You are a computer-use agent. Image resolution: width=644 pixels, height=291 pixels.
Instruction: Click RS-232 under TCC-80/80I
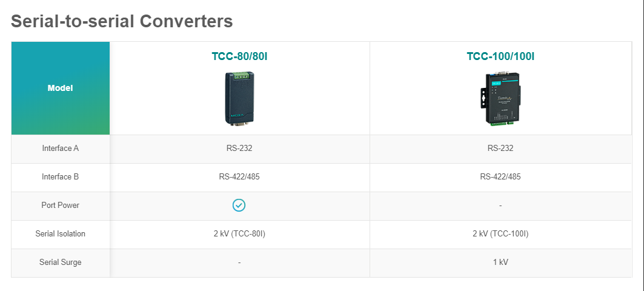(x=239, y=149)
